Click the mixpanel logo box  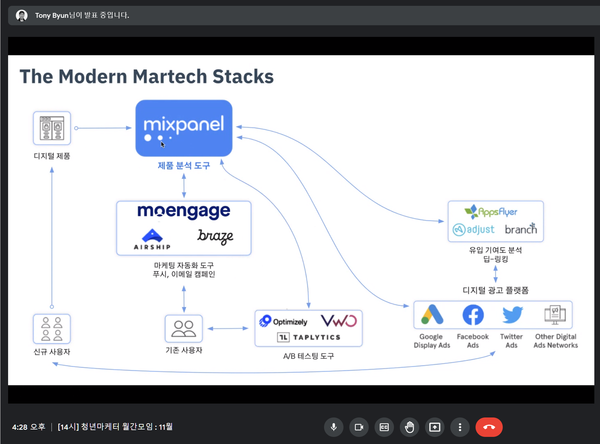184,128
